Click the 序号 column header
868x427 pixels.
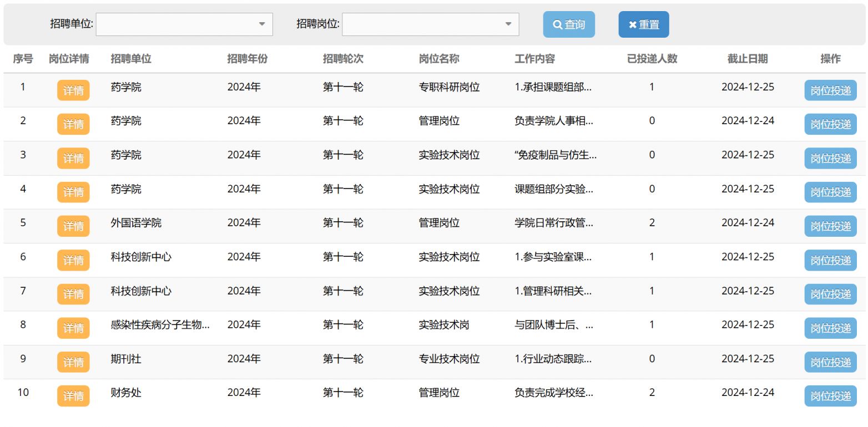(x=23, y=59)
